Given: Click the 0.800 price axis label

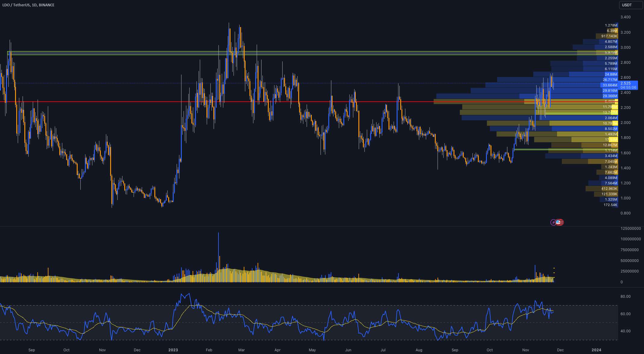Looking at the screenshot, I should [626, 213].
